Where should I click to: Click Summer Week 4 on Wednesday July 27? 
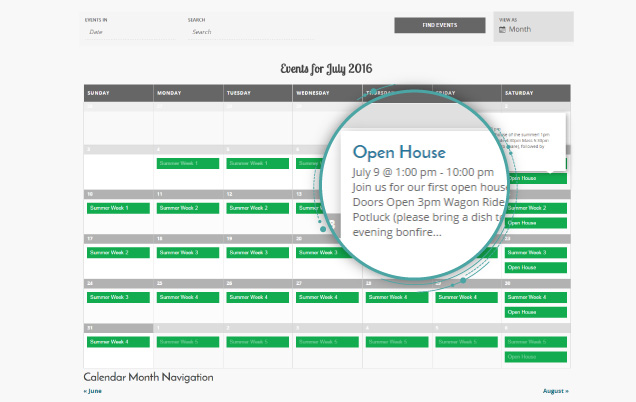pyautogui.click(x=326, y=297)
